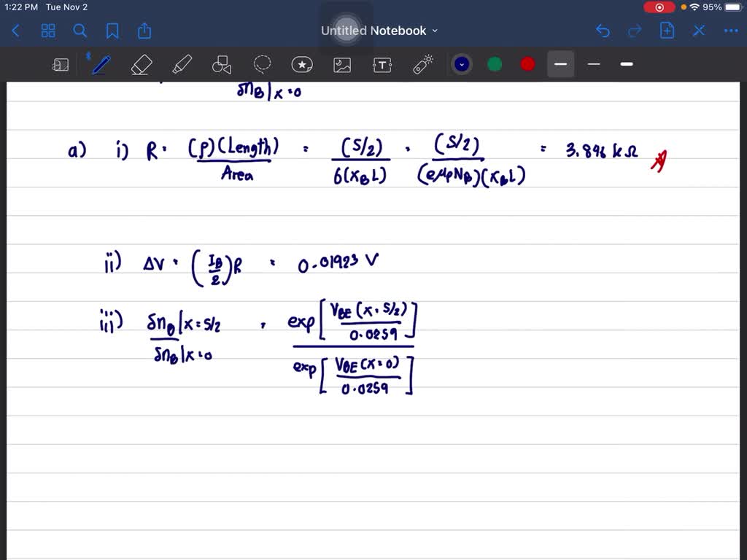Go back using the chevron arrow
Viewport: 747px width, 560px height.
click(15, 31)
